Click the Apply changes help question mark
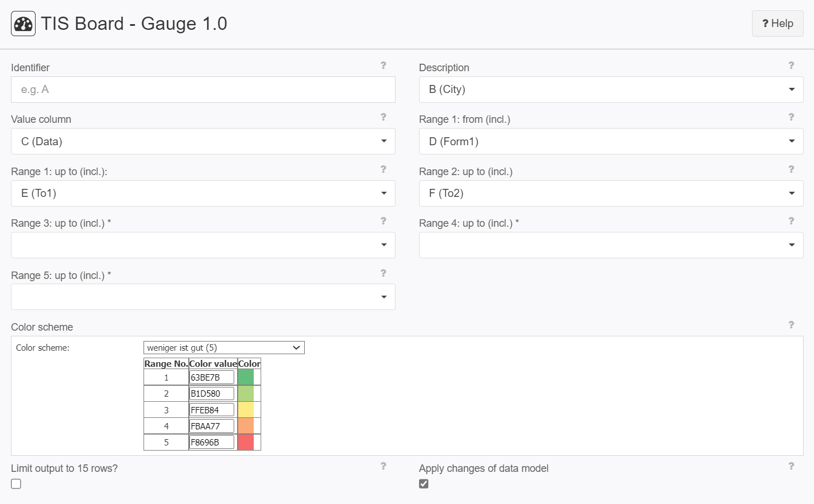The image size is (814, 504). (x=791, y=466)
